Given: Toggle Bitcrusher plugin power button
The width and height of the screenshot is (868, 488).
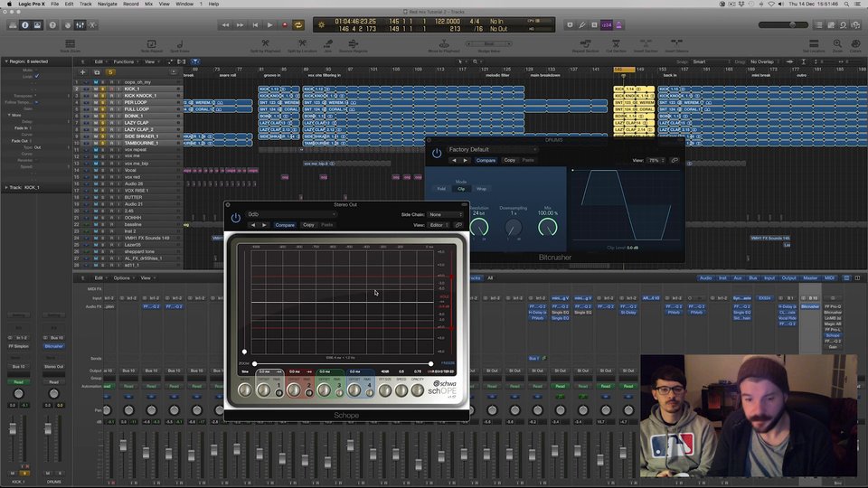Looking at the screenshot, I should (437, 154).
